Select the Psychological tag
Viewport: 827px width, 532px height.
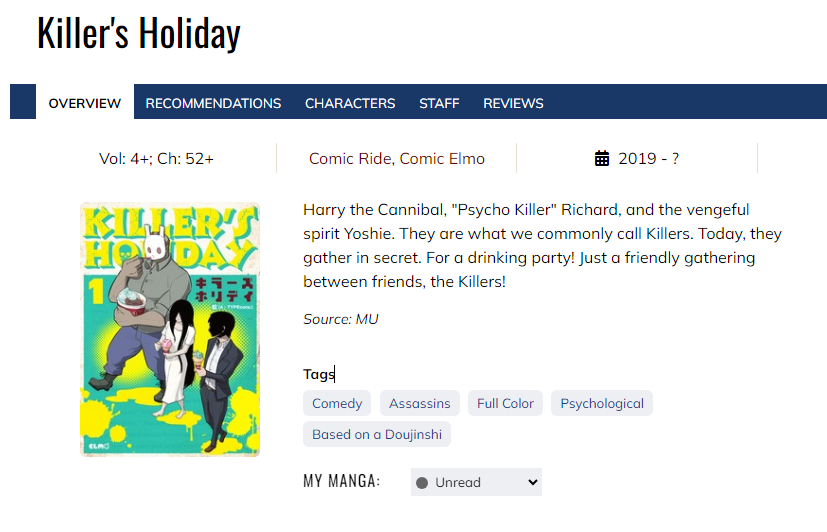pyautogui.click(x=602, y=403)
